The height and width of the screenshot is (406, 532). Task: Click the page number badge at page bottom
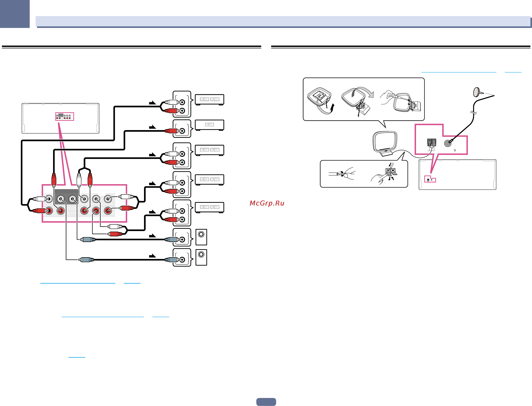point(266,401)
